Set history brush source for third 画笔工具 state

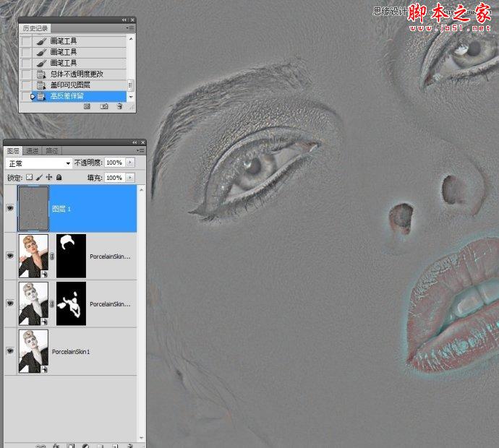[x=26, y=64]
